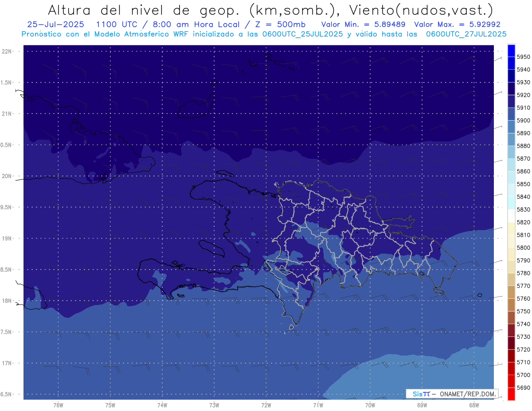Click the '74W' longitude label

(x=162, y=405)
